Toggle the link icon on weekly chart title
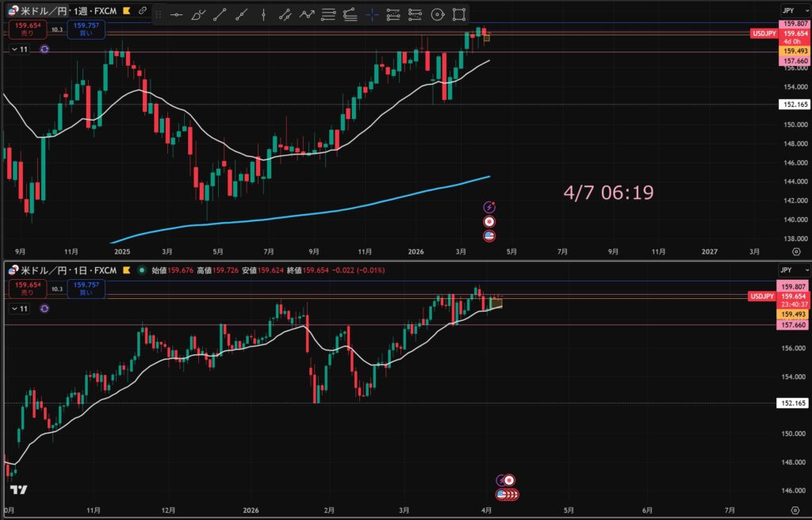 pos(142,11)
